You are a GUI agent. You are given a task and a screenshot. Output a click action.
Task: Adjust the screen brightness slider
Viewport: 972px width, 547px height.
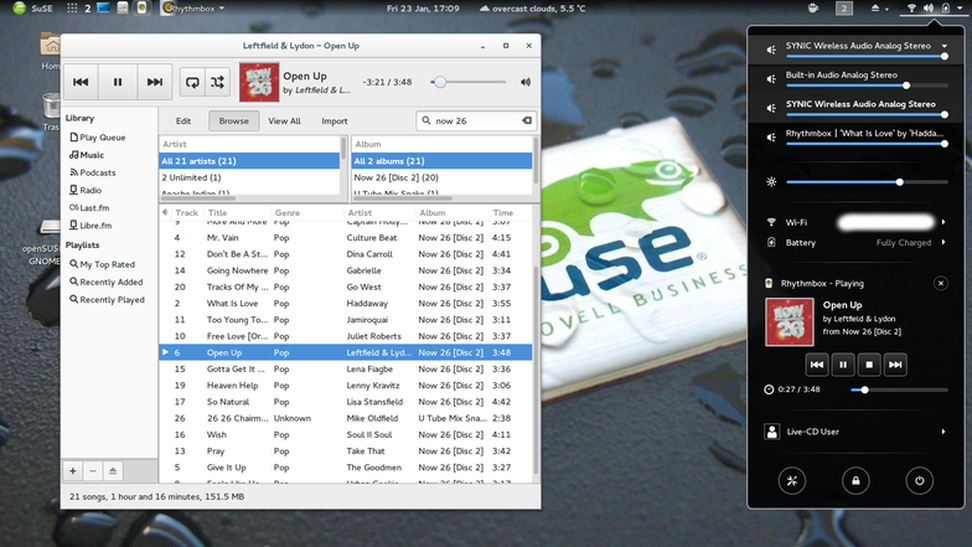click(867, 182)
